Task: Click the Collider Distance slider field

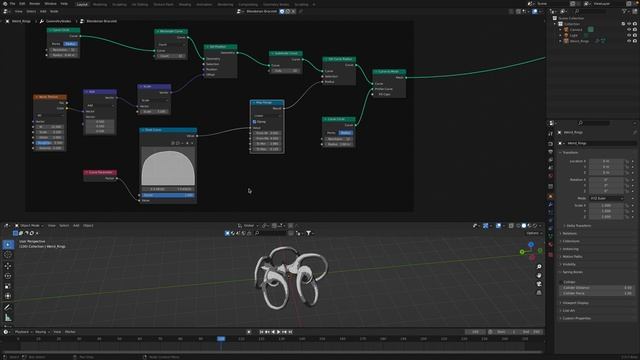Action: pyautogui.click(x=596, y=288)
